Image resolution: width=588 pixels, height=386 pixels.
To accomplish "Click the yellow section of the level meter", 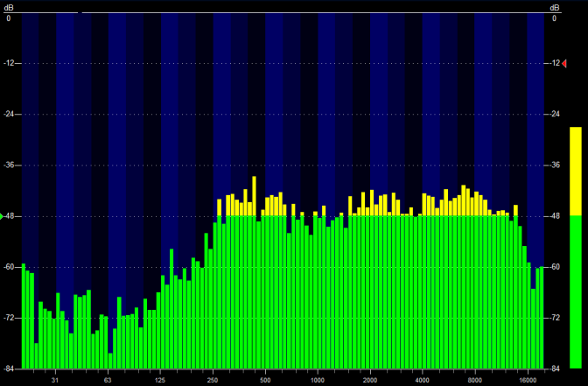I will point(576,172).
